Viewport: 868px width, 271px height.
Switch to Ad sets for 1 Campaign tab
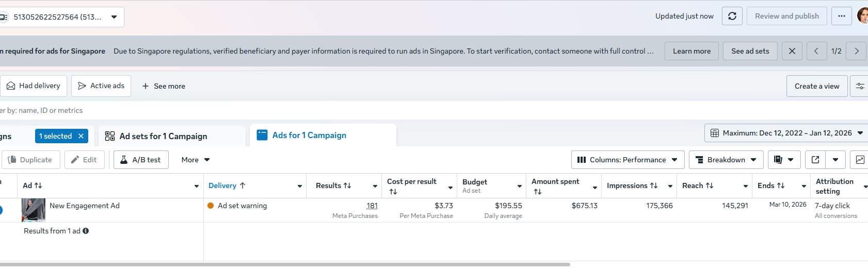163,136
